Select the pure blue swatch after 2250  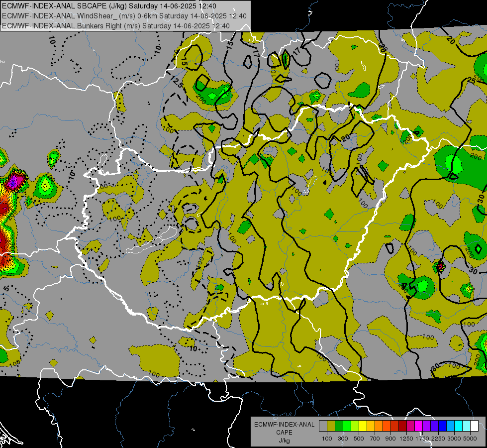(443, 426)
